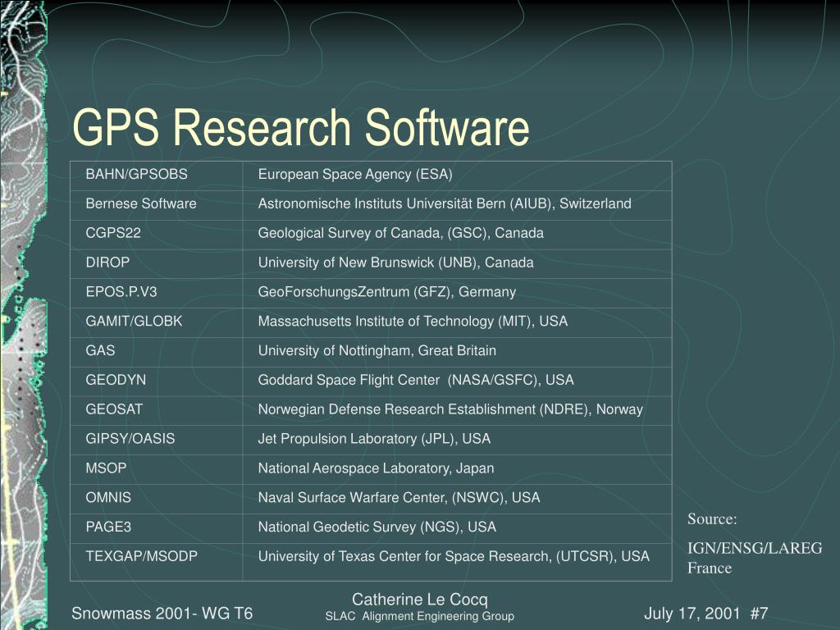Click 'Norwegian Defense Research Establishment (NDRE), Norway'
This screenshot has width=840, height=630.
point(450,409)
